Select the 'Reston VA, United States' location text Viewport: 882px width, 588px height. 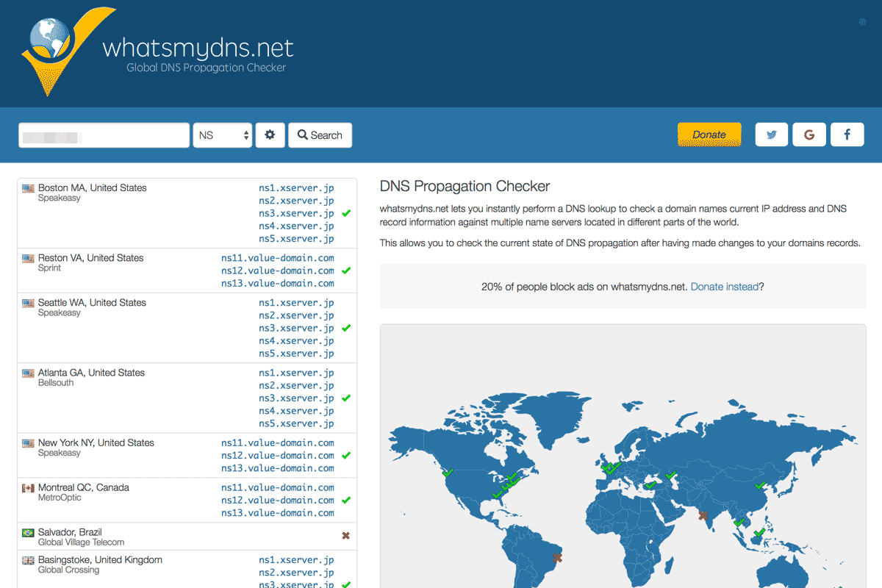click(x=91, y=258)
